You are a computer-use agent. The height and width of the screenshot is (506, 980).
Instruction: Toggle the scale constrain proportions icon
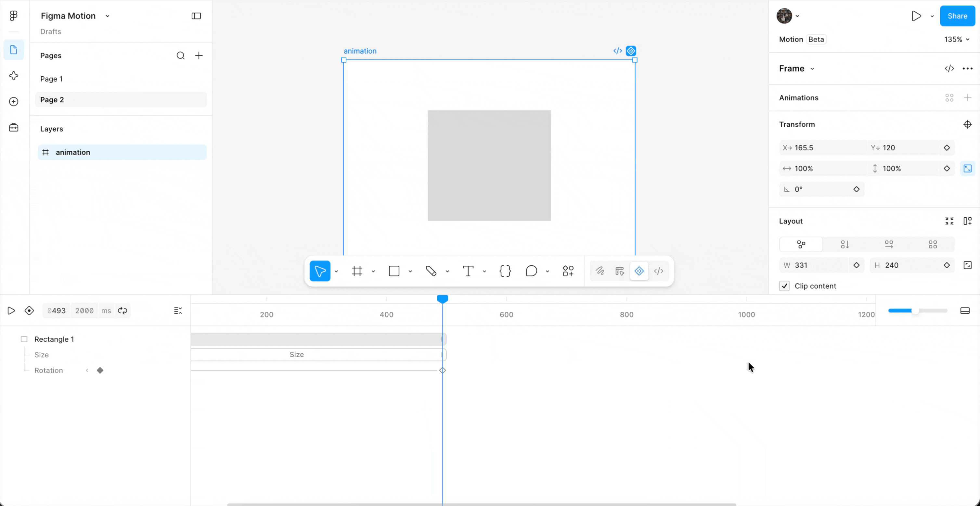(x=968, y=169)
